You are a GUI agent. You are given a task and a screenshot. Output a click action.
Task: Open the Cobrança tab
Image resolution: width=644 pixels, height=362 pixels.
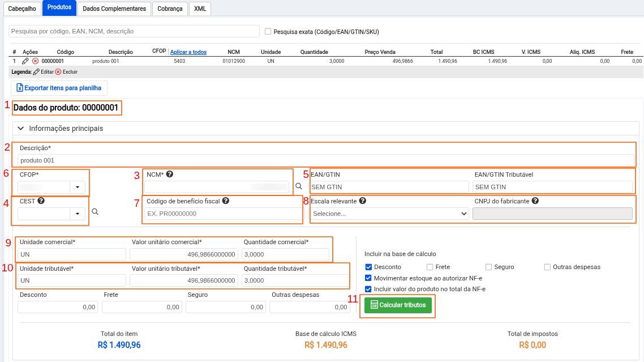(170, 8)
